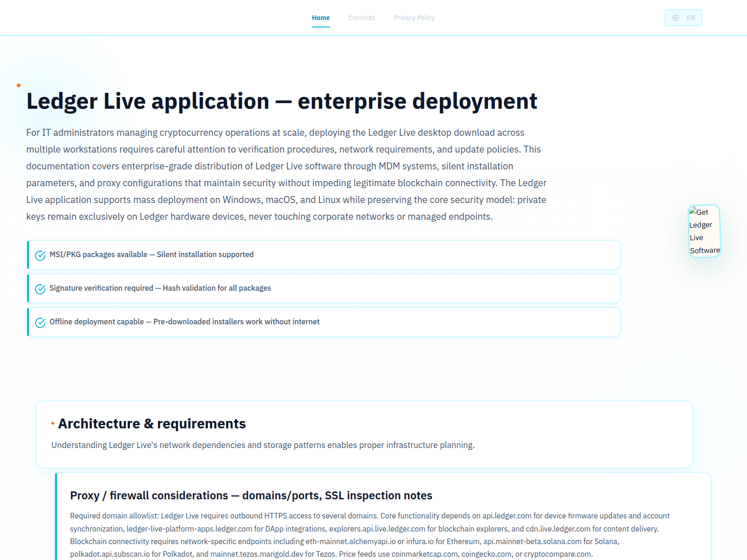The width and height of the screenshot is (747, 560).
Task: Click the Get Ledger Live Software floating image
Action: point(705,231)
